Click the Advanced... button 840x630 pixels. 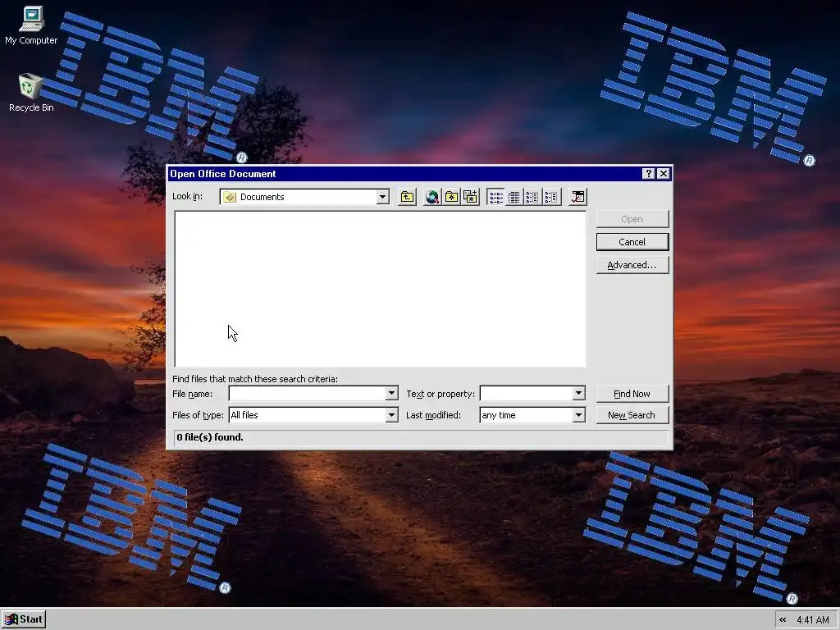pyautogui.click(x=632, y=265)
